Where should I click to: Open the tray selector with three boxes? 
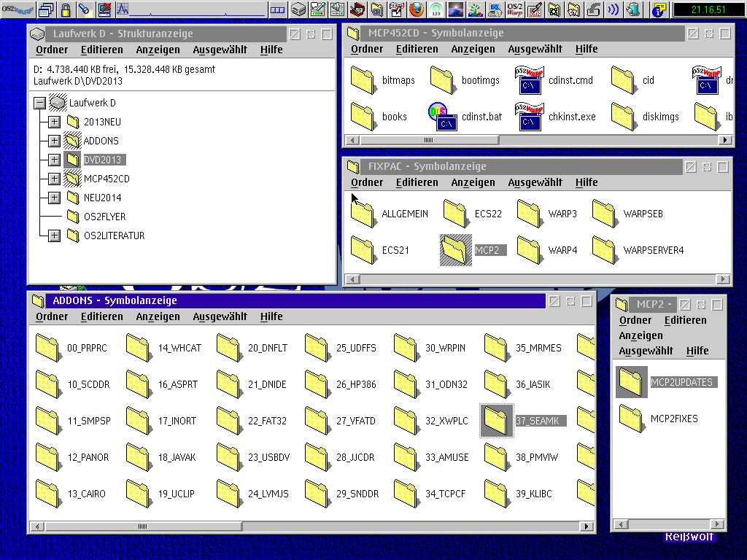(277, 9)
